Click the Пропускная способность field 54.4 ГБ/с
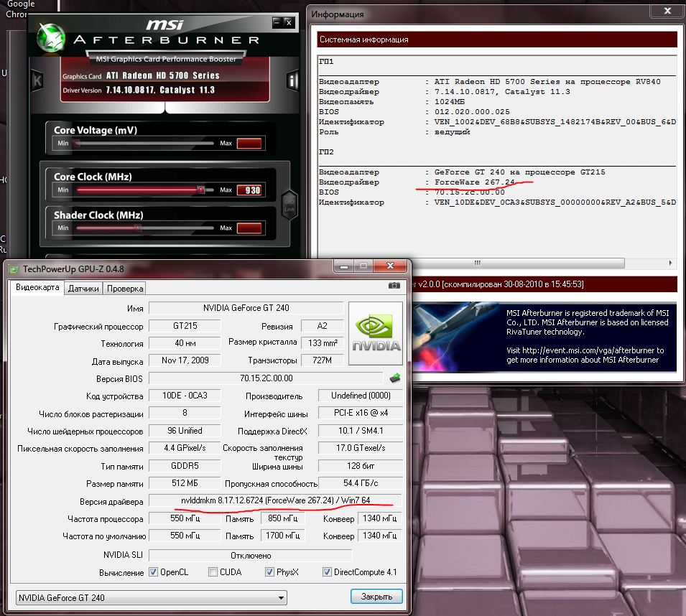Image resolution: width=686 pixels, height=616 pixels. coord(361,483)
